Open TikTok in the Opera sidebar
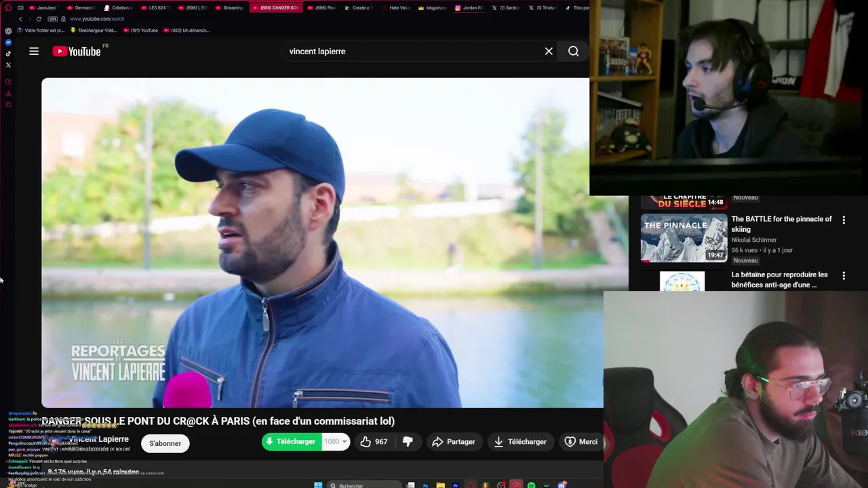The image size is (868, 488). tap(8, 54)
